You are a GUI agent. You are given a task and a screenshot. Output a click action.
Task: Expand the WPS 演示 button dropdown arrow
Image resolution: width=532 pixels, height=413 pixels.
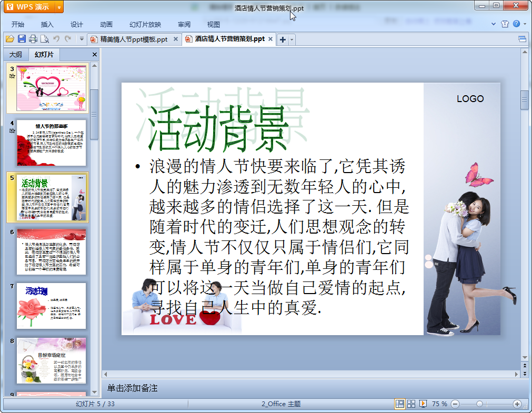[x=59, y=7]
